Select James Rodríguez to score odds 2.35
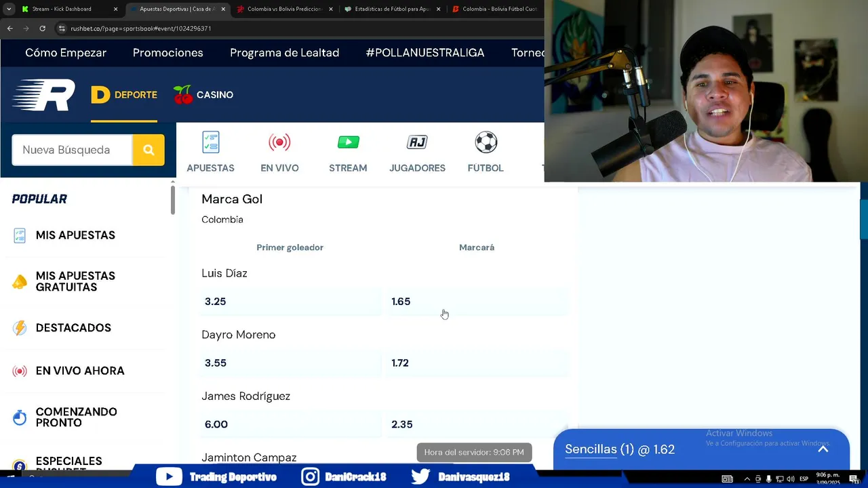Image resolution: width=868 pixels, height=488 pixels. point(477,424)
